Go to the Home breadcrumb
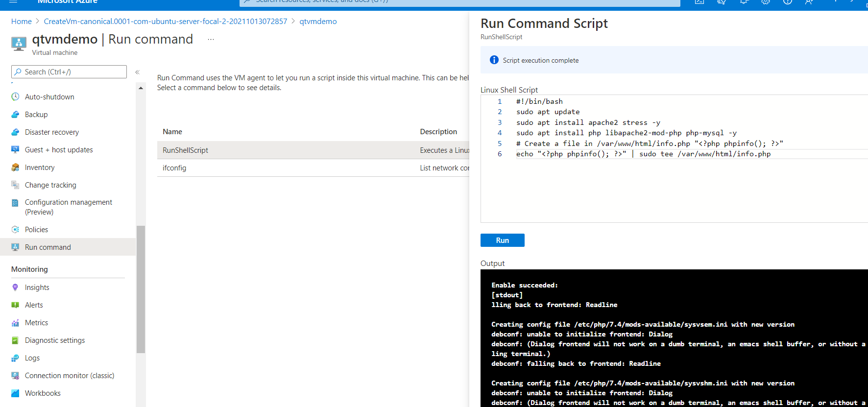The width and height of the screenshot is (868, 407). point(22,22)
